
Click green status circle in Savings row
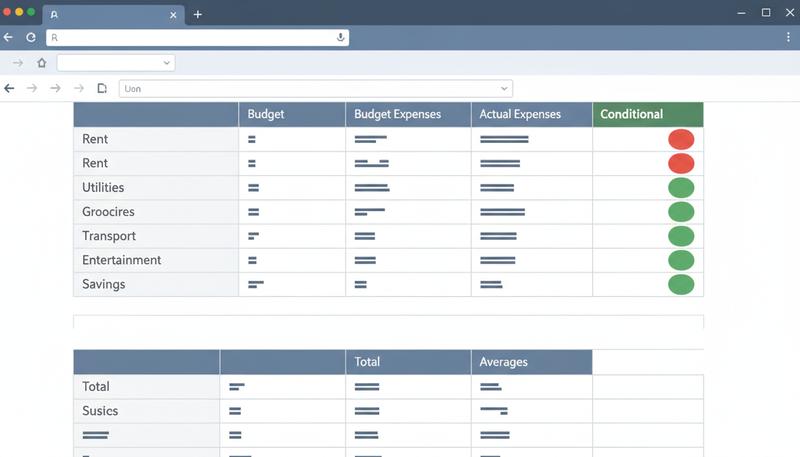(681, 285)
